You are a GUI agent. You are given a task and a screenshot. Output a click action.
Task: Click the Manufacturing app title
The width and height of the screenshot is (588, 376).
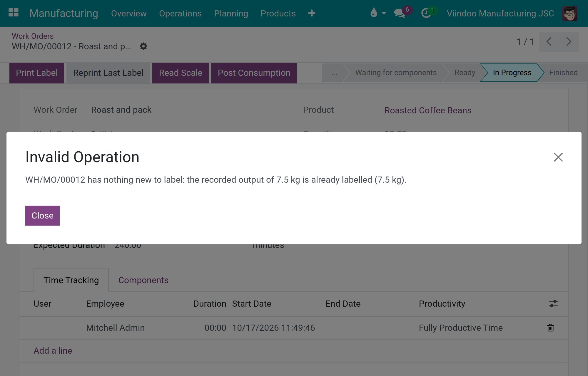(x=64, y=14)
